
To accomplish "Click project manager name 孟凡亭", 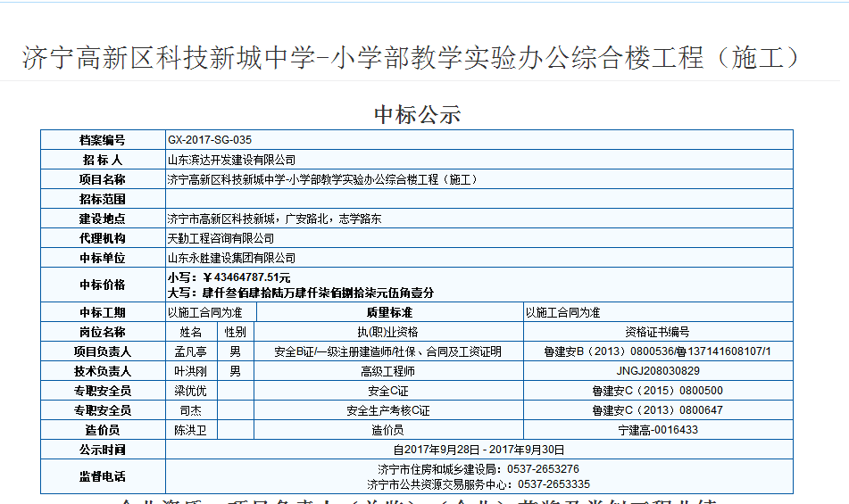I will [x=190, y=351].
